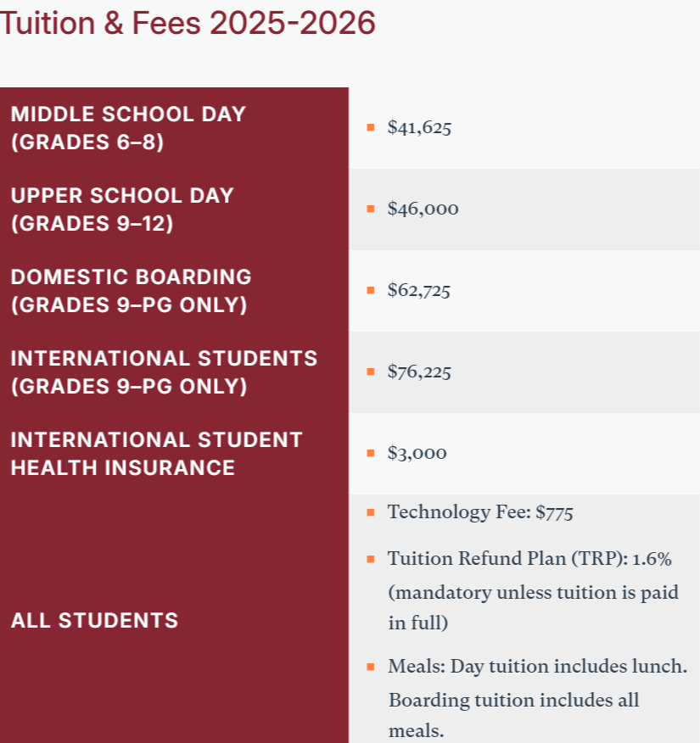Viewport: 700px width, 743px height.
Task: Select the Middle School Day row label
Action: [127, 127]
